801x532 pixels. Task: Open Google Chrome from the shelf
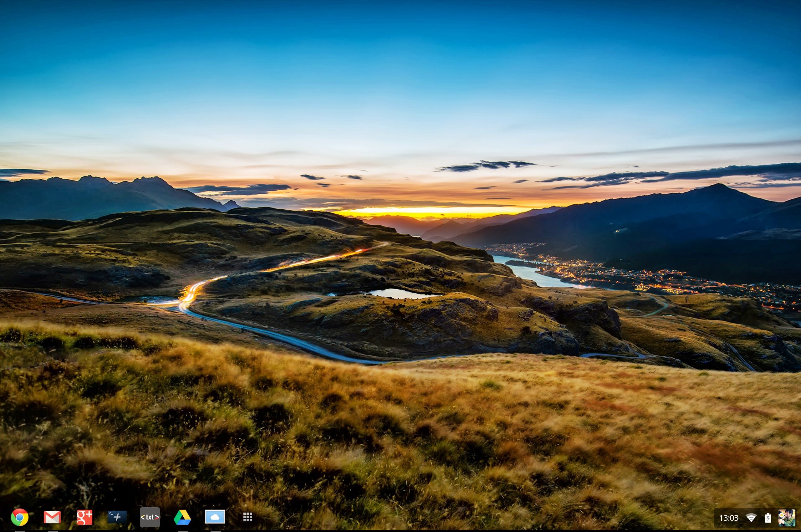(20, 517)
